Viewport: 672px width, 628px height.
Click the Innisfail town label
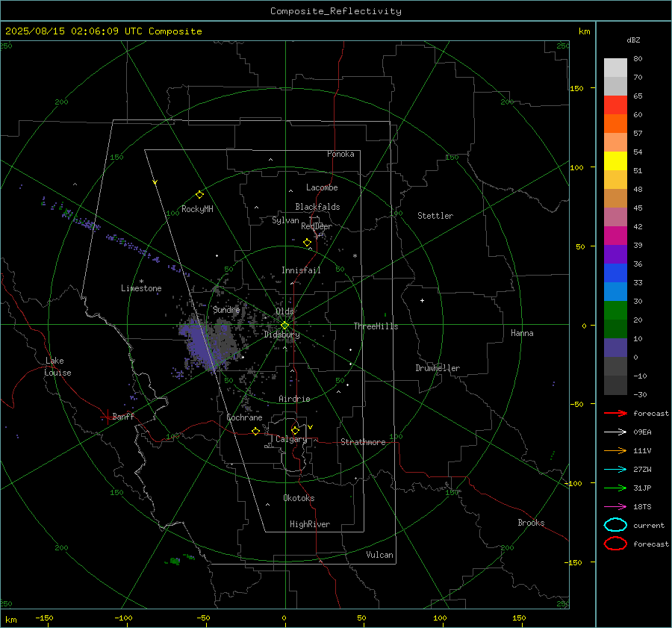tap(301, 270)
